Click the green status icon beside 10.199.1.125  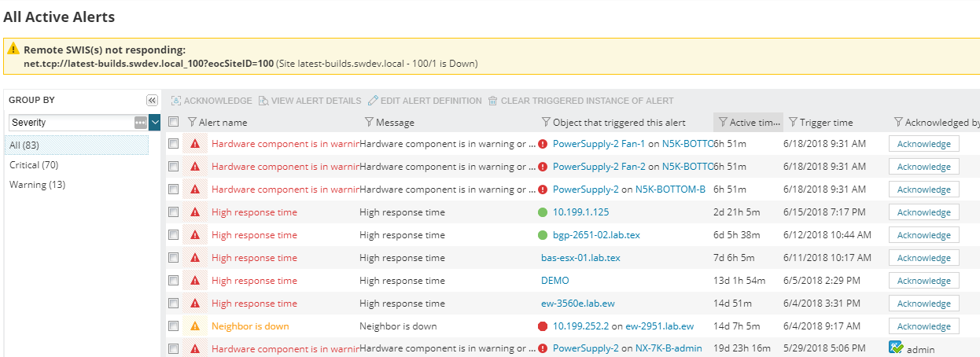click(x=543, y=212)
